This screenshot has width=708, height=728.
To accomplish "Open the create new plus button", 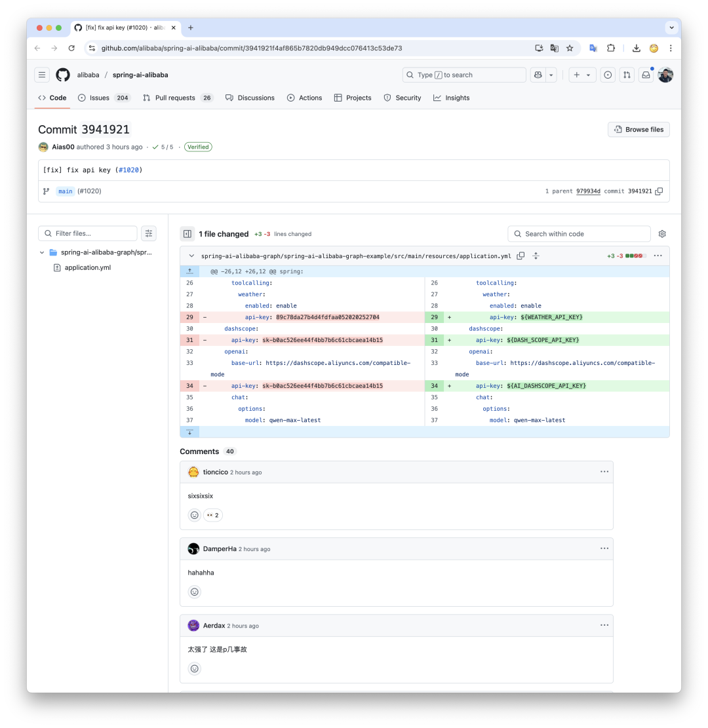I will (x=576, y=75).
